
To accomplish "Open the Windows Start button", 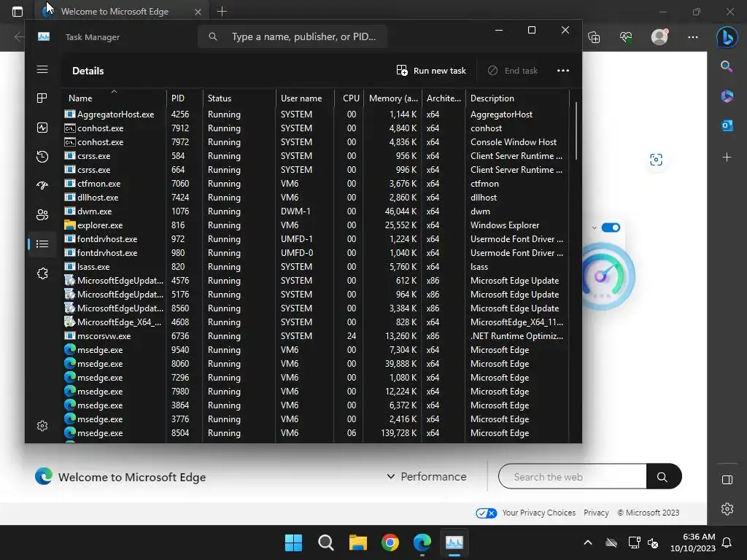I will tap(293, 542).
